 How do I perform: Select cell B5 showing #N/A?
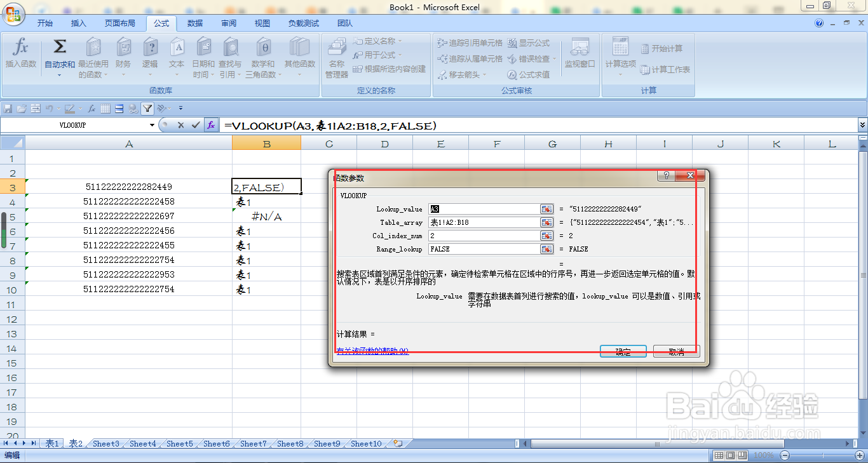pyautogui.click(x=266, y=216)
